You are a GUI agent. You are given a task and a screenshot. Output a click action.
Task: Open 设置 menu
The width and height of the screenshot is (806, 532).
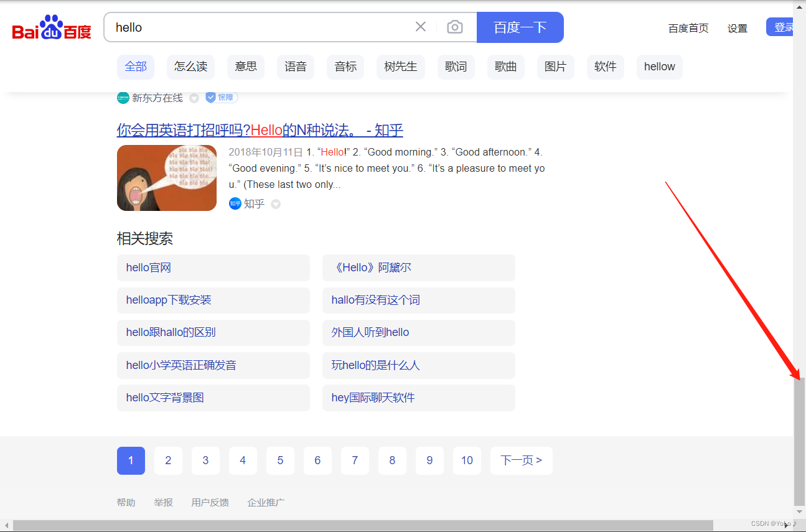point(738,28)
